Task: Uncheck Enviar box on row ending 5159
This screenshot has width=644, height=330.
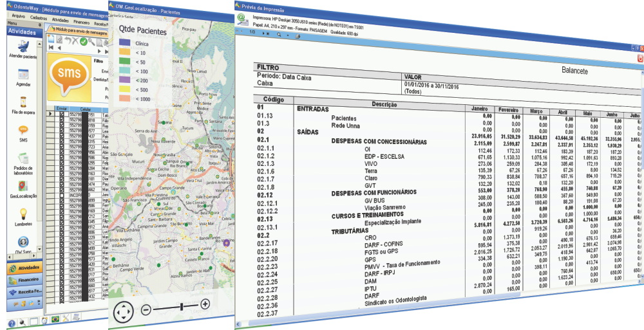Action: point(62,125)
